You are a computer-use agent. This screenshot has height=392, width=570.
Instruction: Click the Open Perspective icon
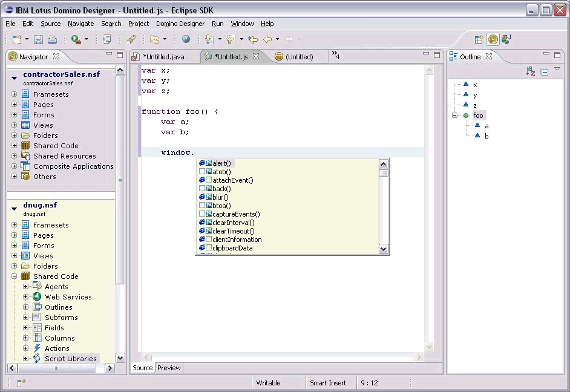pyautogui.click(x=479, y=39)
